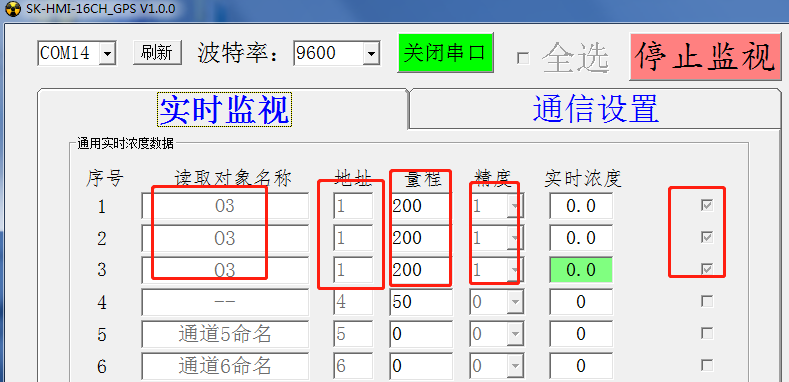Click the green 关闭串口 button

(445, 53)
